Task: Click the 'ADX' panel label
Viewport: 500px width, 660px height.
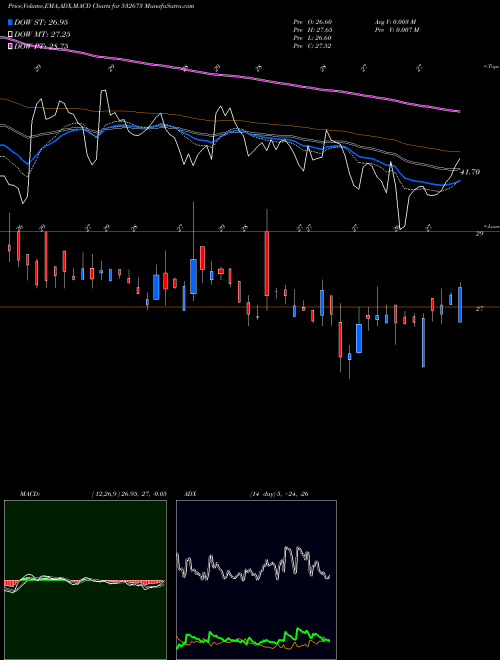Action: click(x=190, y=493)
